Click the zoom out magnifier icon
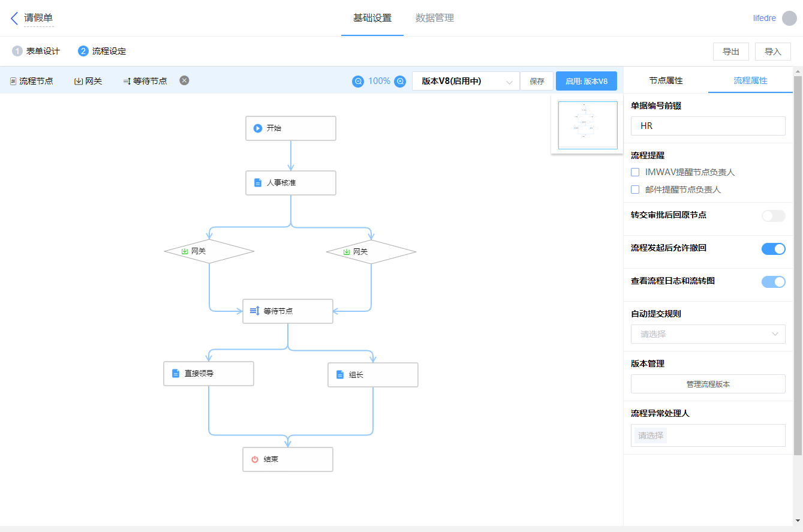Image resolution: width=803 pixels, height=532 pixels. (358, 81)
